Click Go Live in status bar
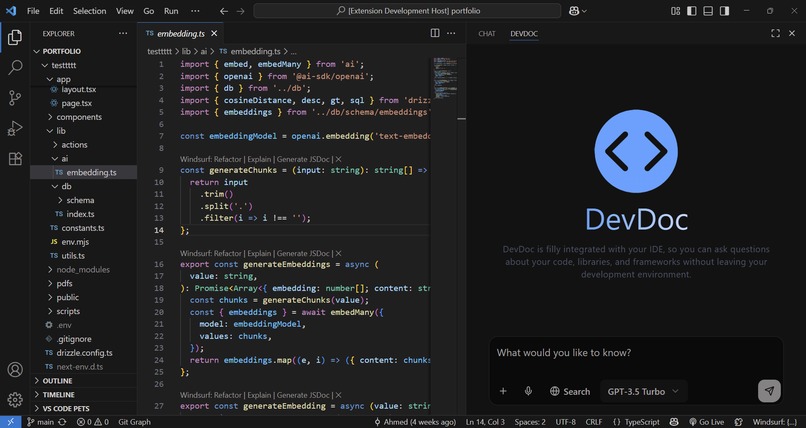Viewport: 806px width, 428px height. 706,422
